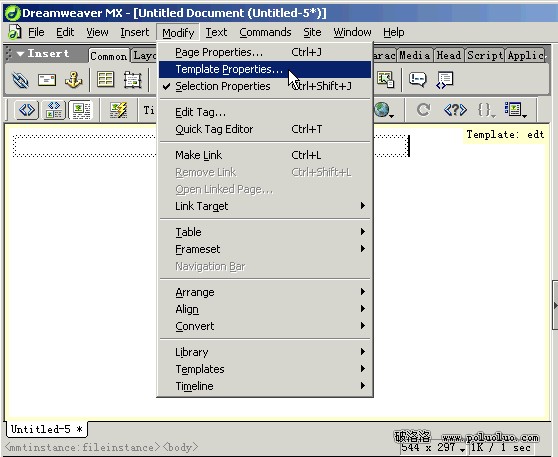558x457 pixels.
Task: Switch to Show Design View
Action: click(81, 110)
